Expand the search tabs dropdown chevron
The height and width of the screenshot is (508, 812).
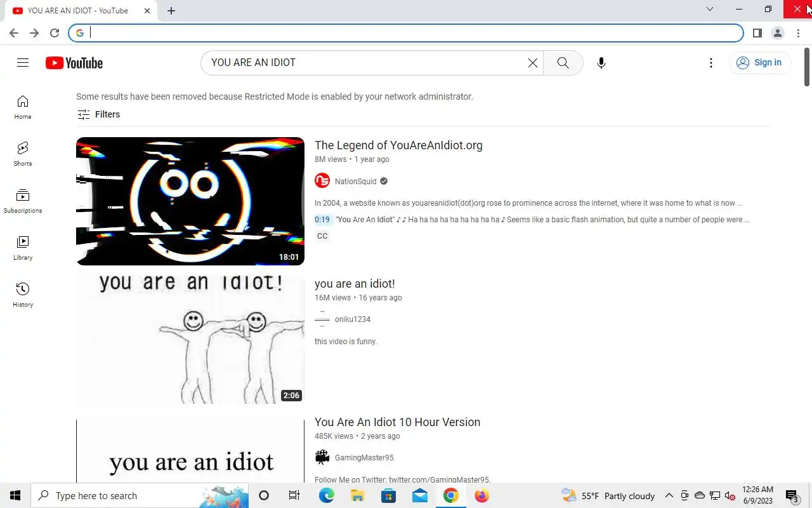710,9
